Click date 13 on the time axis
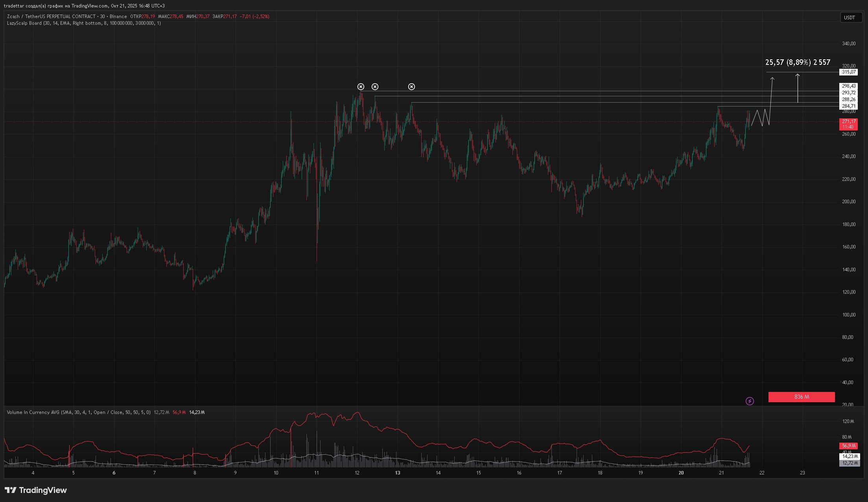The width and height of the screenshot is (868, 502). point(398,473)
